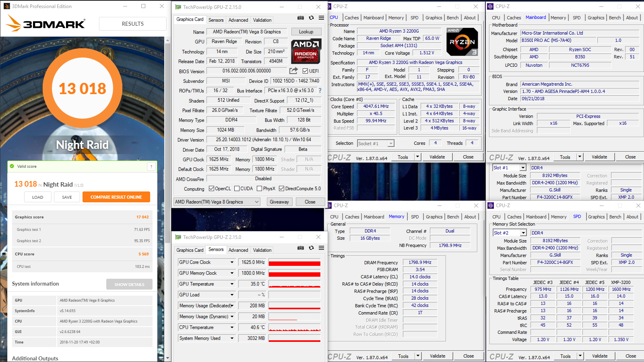Click the camera icon in GPU-Z Sensors window
Viewport: 644px width, 362px height.
pyautogui.click(x=301, y=248)
